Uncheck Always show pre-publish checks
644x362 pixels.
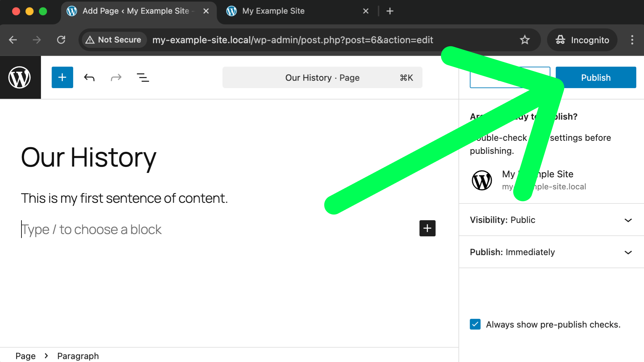point(475,324)
